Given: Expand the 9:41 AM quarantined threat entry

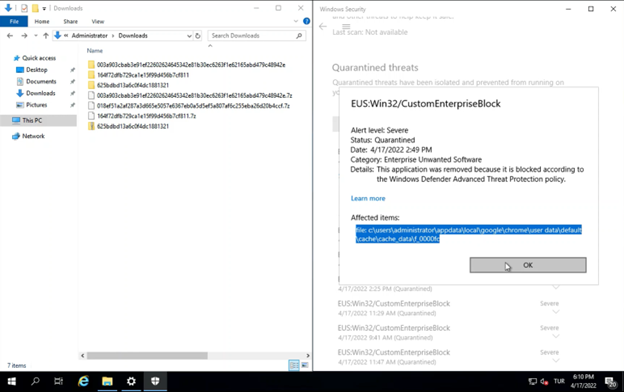Looking at the screenshot, I should pos(556,336).
